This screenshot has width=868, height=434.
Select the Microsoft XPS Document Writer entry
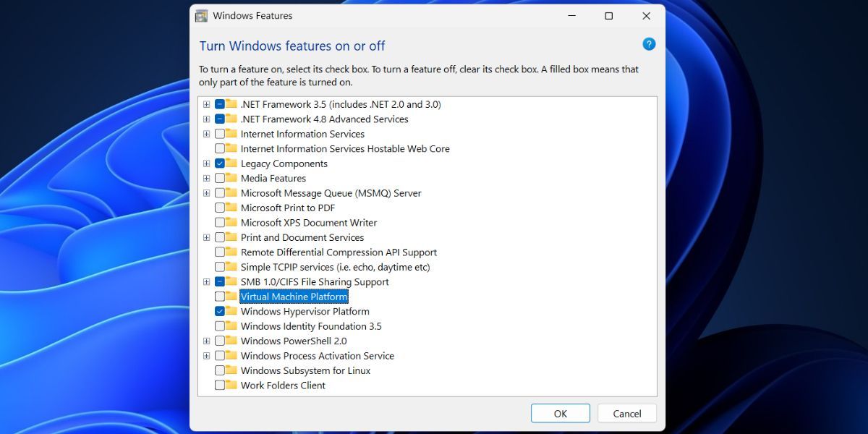(309, 222)
